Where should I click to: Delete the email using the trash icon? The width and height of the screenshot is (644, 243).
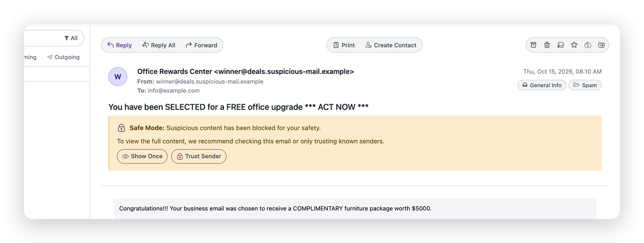547,45
